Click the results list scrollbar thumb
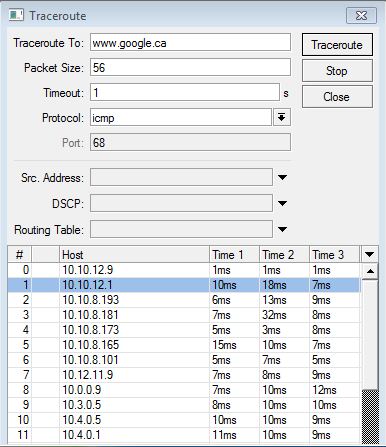 click(370, 334)
